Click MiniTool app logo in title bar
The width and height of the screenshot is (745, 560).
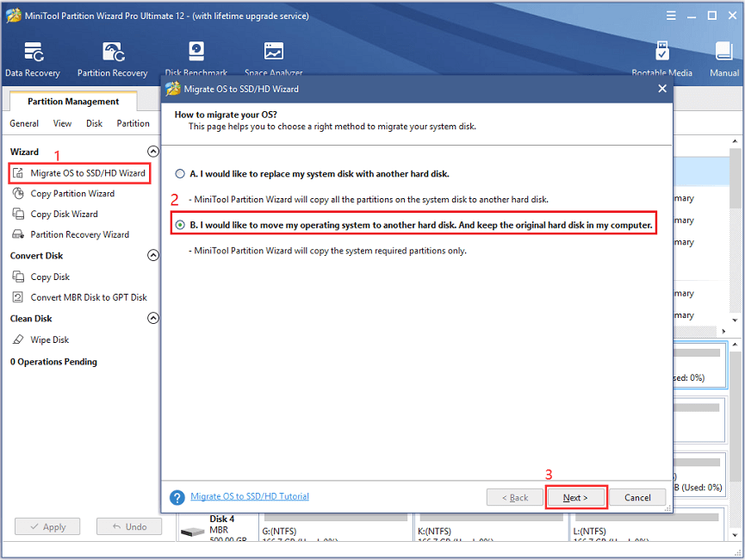pos(13,16)
